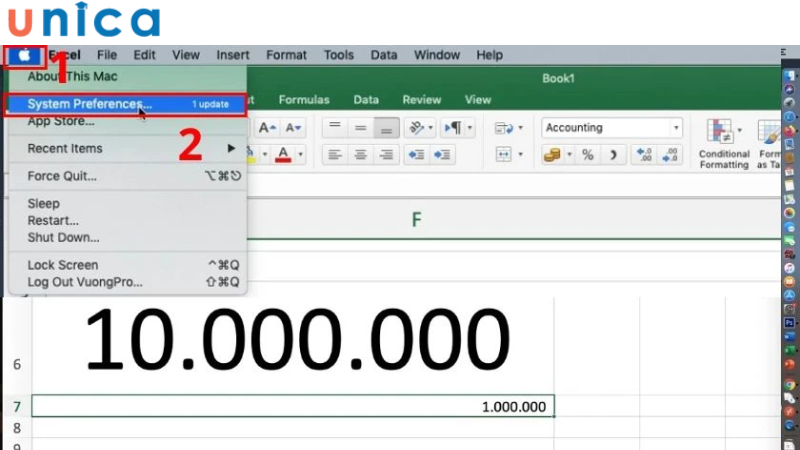Open the wrap text dropdown arrow
The width and height of the screenshot is (800, 450).
[520, 128]
